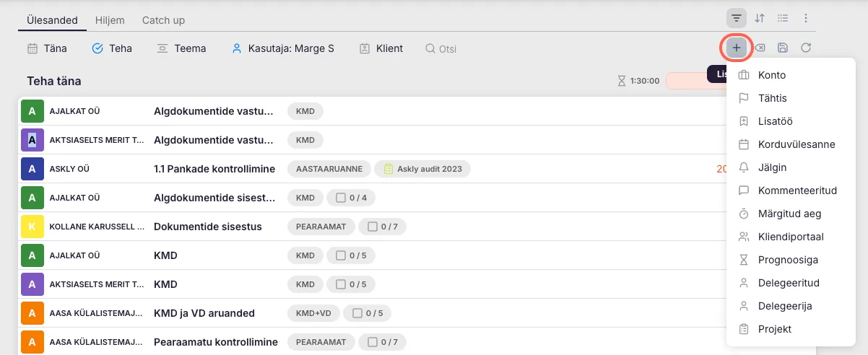Screen dimensions: 868x355
Task: Click the clear filters backspace icon
Action: click(x=760, y=48)
